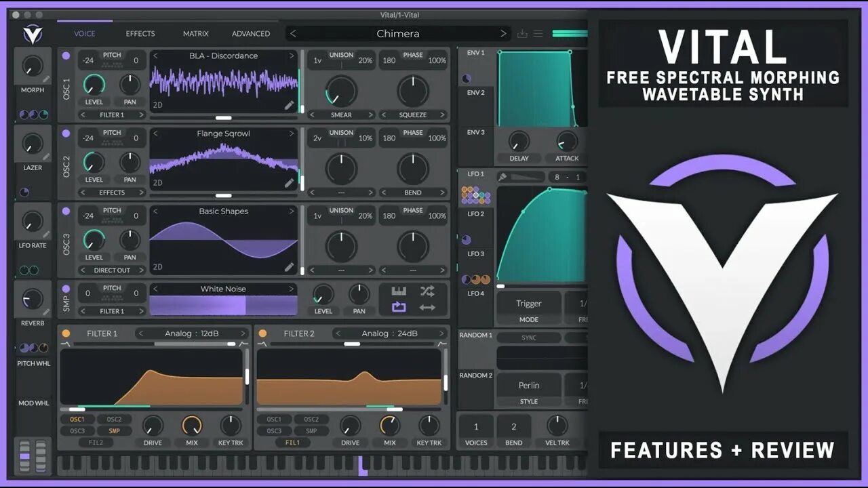Toggle sampler bounce double-arrow icon

[x=427, y=307]
